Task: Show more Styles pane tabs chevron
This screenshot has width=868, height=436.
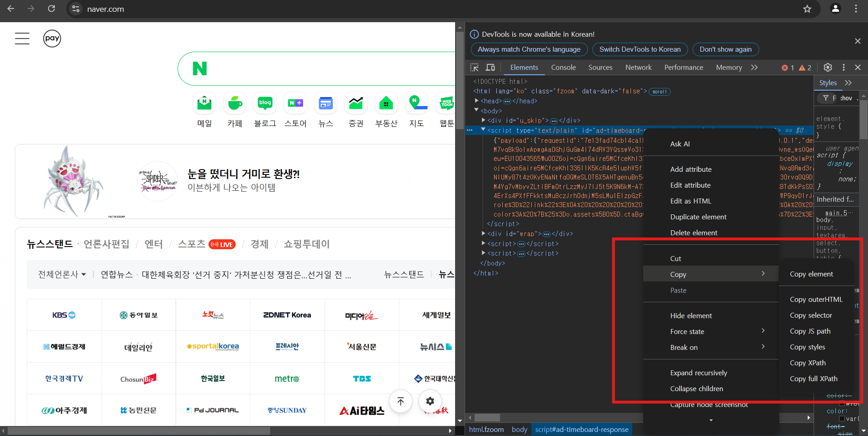Action: point(848,83)
